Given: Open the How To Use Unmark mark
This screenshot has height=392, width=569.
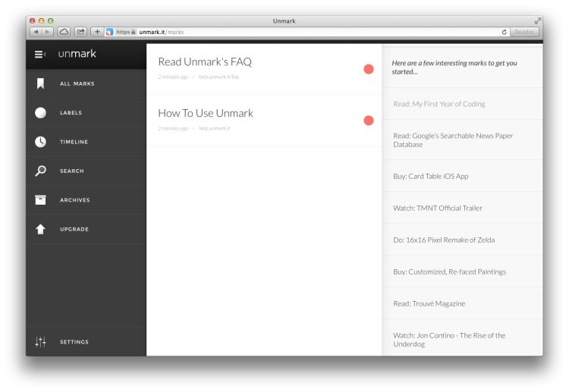Looking at the screenshot, I should [206, 113].
